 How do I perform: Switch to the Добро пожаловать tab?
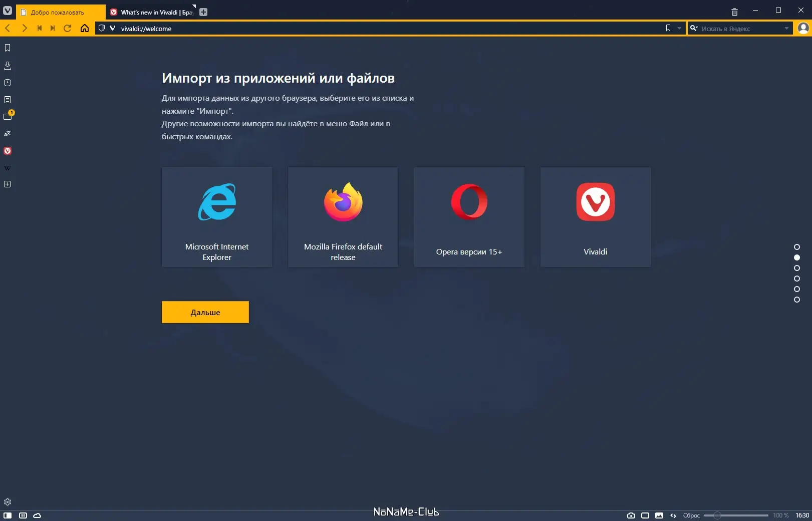(61, 12)
